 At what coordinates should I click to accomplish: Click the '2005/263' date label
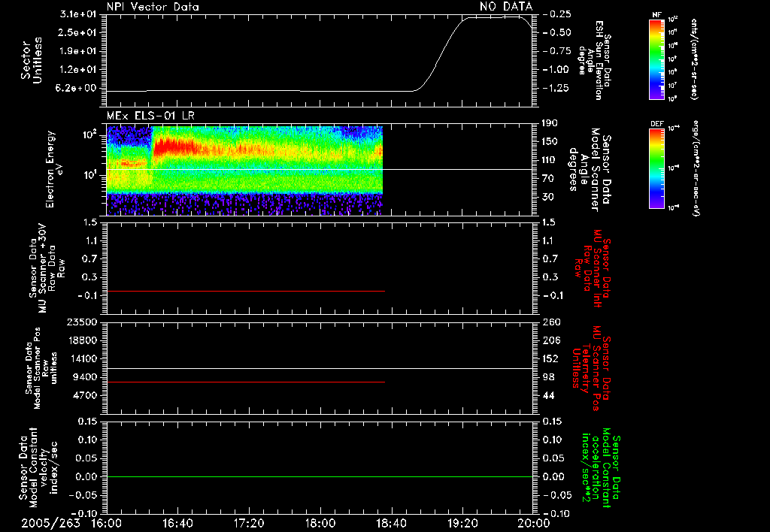pos(50,523)
